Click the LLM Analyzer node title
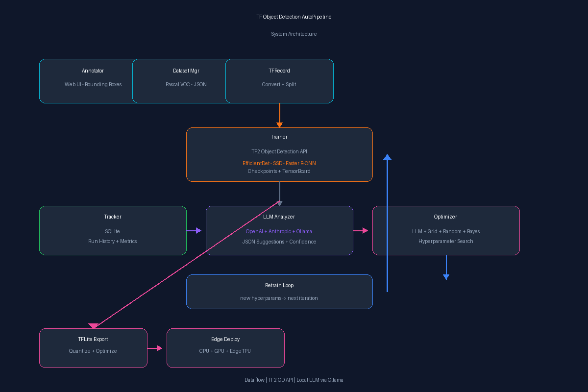This screenshot has height=392, width=588. tap(279, 217)
